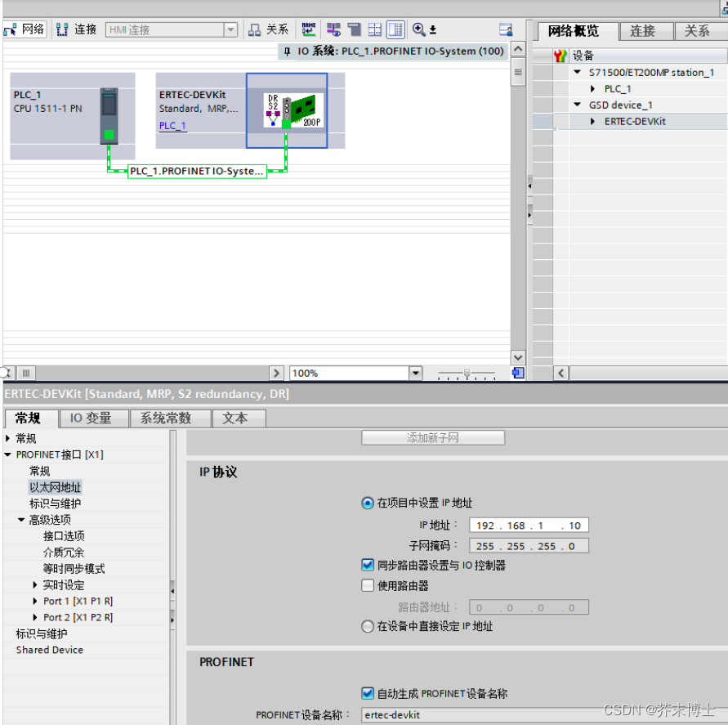Select the PLC_1 CPU module icon

(109, 115)
